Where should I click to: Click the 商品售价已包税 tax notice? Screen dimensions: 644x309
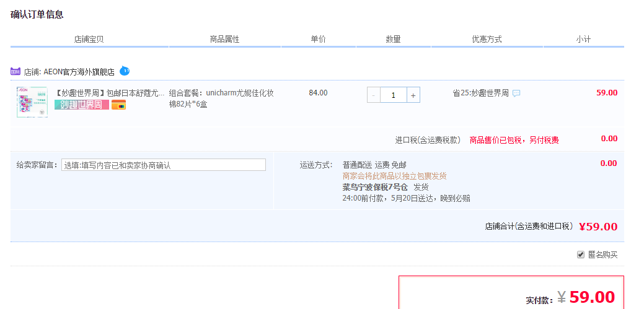click(514, 140)
